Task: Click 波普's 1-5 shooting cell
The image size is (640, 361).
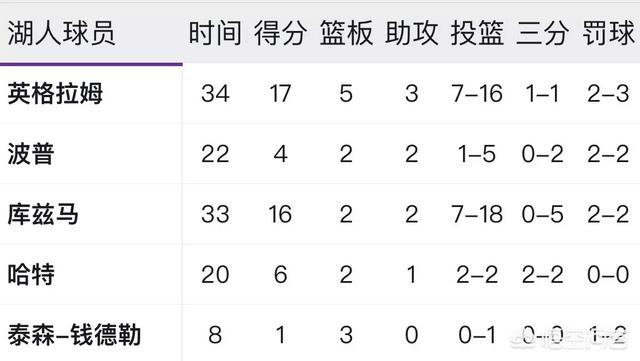Action: 477,154
